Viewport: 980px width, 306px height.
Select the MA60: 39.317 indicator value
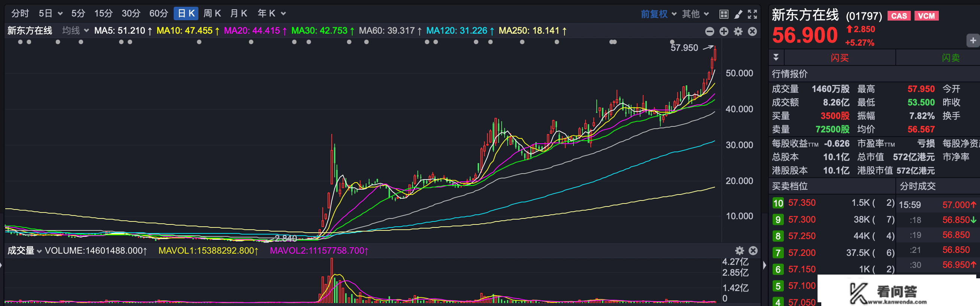point(390,30)
